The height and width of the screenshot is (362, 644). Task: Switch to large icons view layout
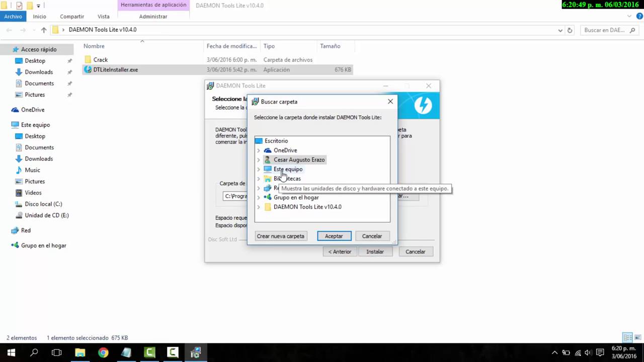(637, 338)
